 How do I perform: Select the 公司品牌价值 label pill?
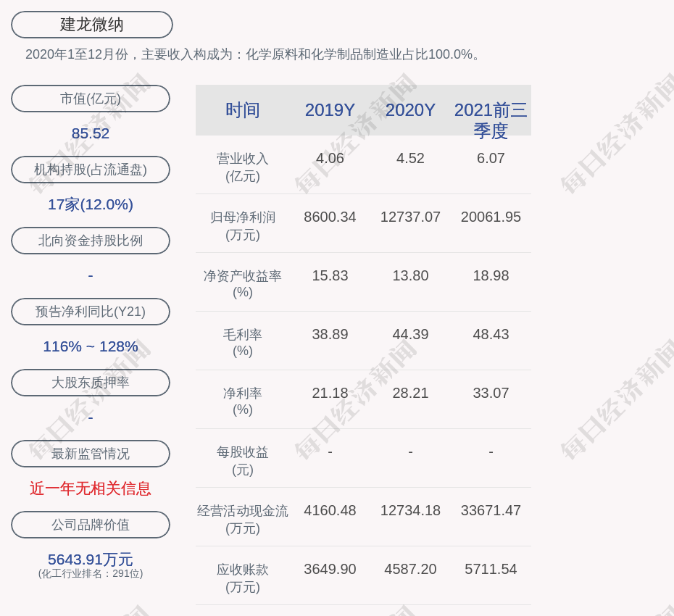91,525
